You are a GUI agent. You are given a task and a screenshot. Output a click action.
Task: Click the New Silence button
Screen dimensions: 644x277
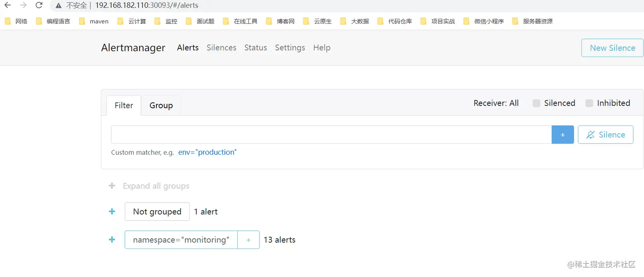click(x=612, y=48)
